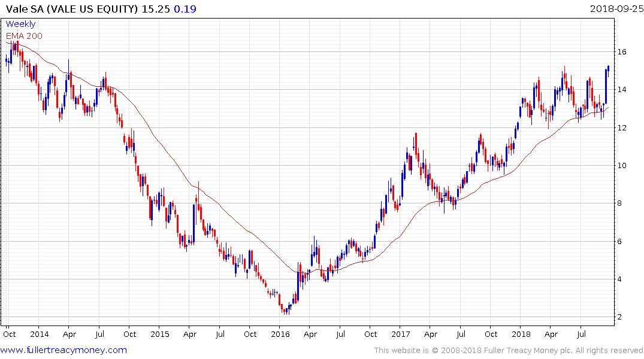Click the 12 price axis label
Image resolution: width=644 pixels, height=359 pixels.
622,127
